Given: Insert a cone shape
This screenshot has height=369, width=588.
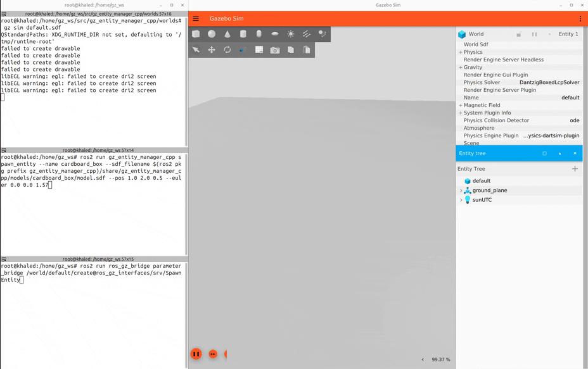Looking at the screenshot, I should click(227, 34).
